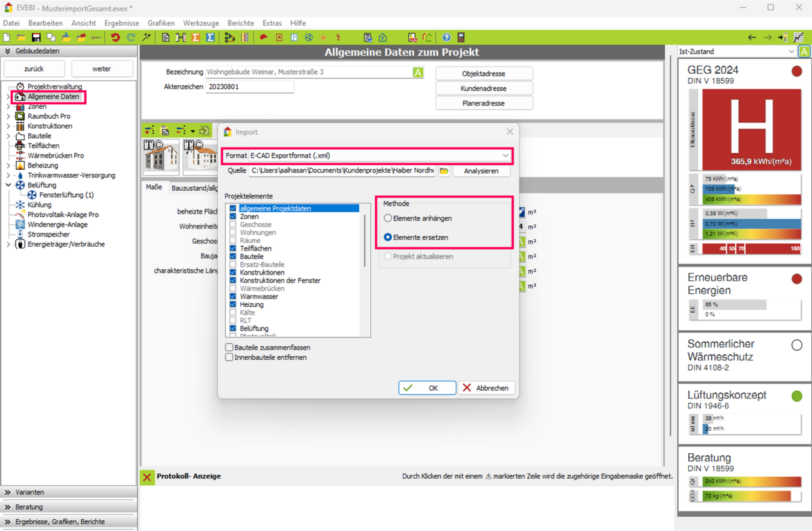Select the Photovoltaik-Anlage Pro tree icon
The width and height of the screenshot is (812, 531).
[x=20, y=214]
